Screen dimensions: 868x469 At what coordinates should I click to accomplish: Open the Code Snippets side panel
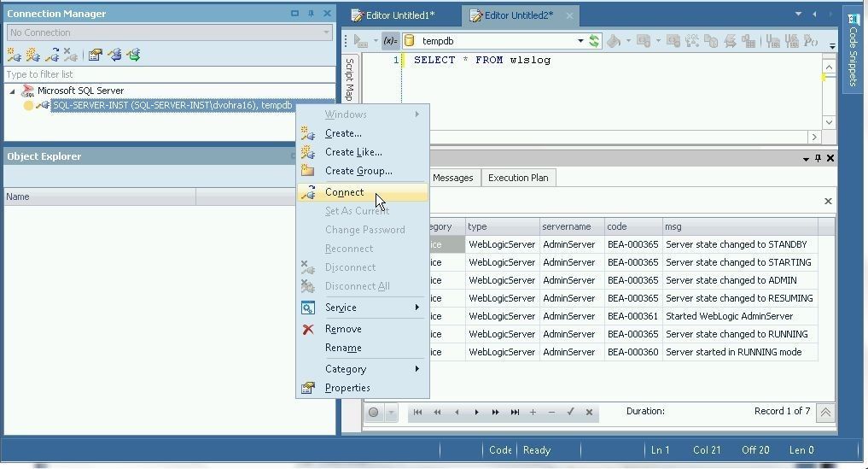(853, 47)
